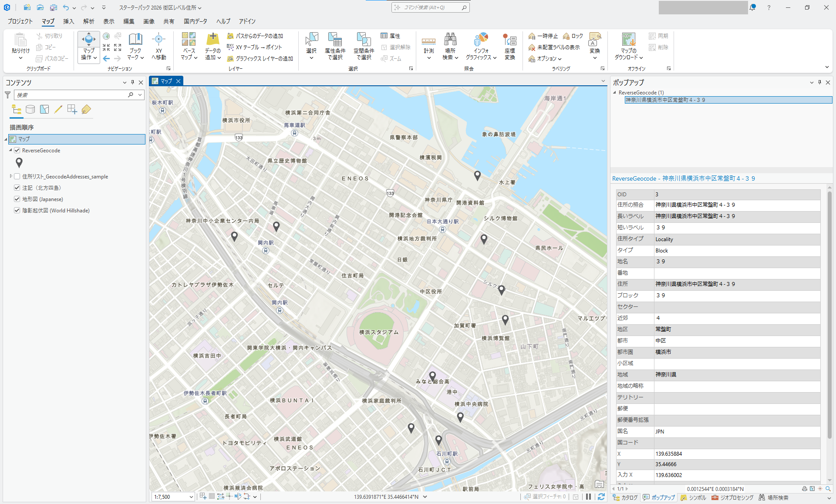This screenshot has height=504, width=836.
Task: Click the Explore (マップ操作) tool icon
Action: (88, 40)
